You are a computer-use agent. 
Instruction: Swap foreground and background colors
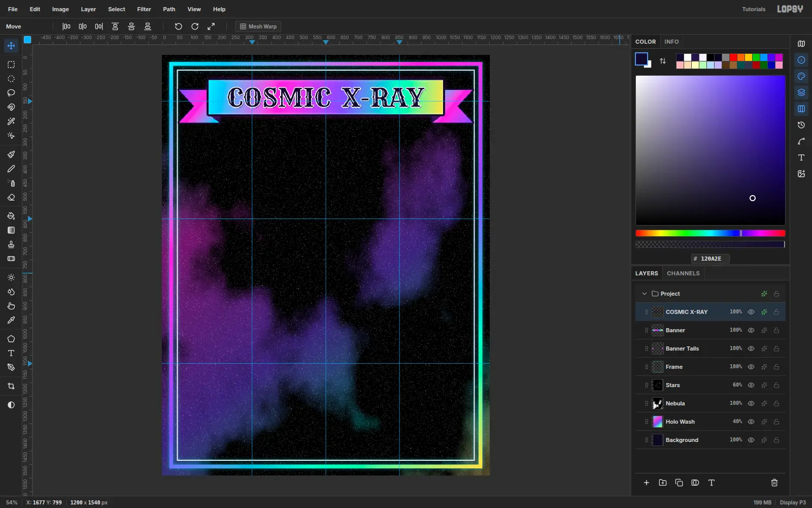[663, 61]
